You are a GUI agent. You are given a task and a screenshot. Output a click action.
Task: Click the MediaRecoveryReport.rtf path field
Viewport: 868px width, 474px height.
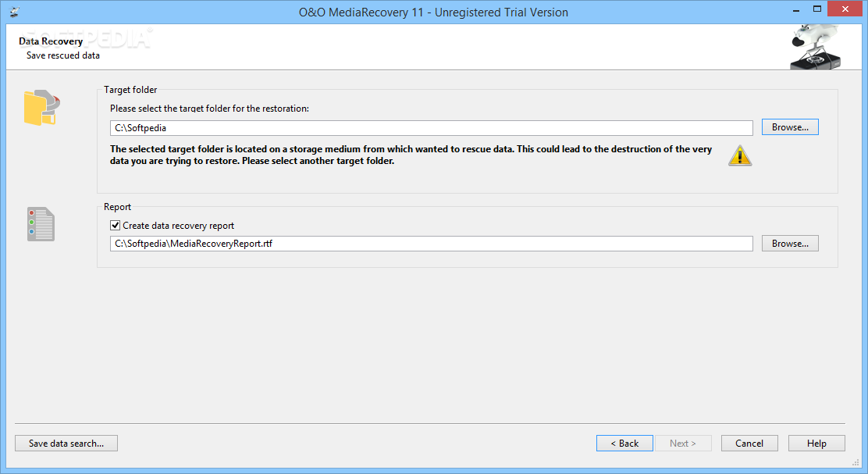point(431,244)
